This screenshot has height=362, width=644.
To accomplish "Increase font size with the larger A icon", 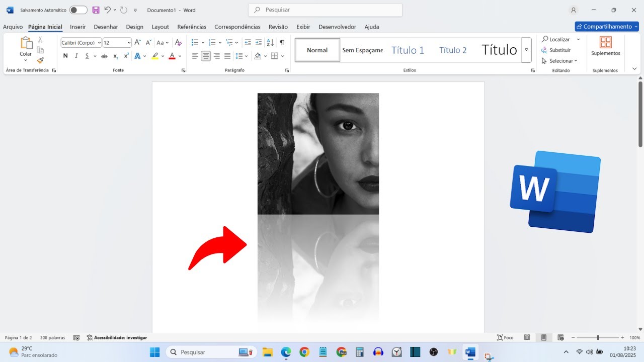I will pyautogui.click(x=137, y=43).
